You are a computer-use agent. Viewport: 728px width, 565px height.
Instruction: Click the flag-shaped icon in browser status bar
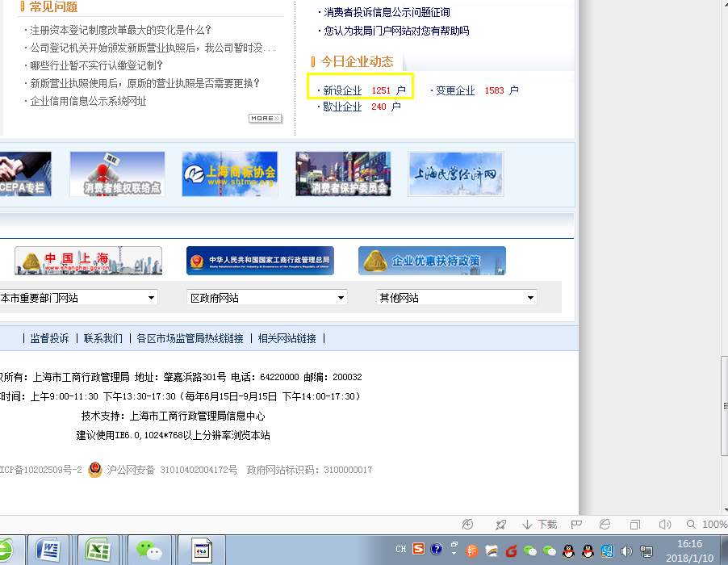point(576,525)
